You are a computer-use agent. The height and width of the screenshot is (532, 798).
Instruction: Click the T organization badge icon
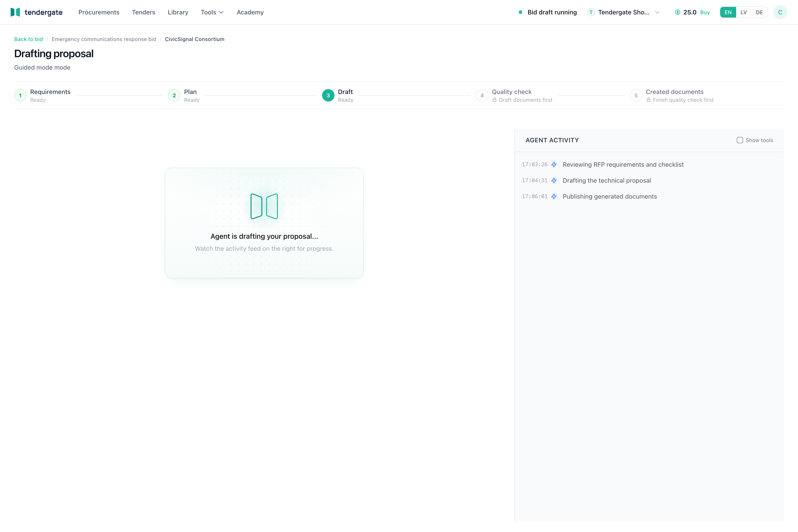pos(591,12)
